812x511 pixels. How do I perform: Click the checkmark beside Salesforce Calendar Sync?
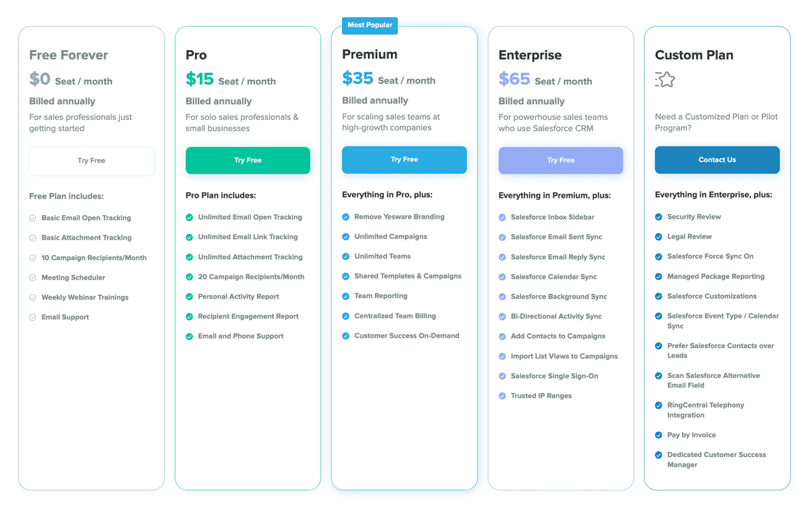(x=502, y=276)
